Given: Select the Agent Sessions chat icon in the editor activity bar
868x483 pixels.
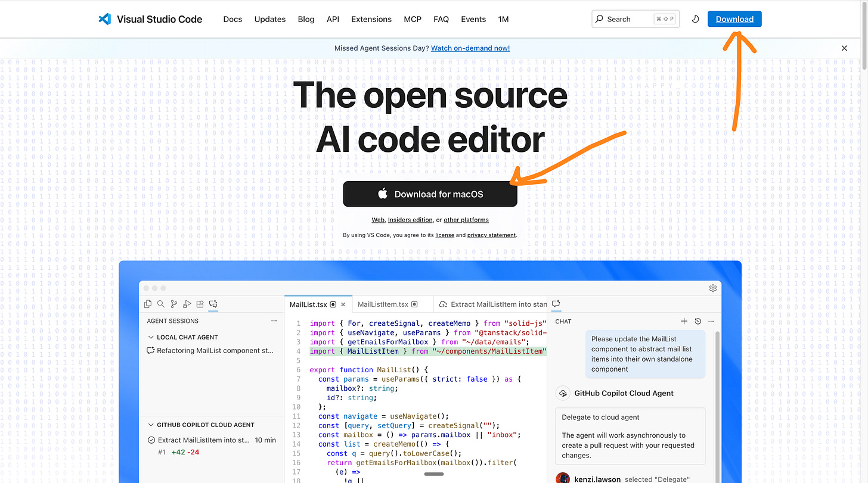Looking at the screenshot, I should 213,304.
